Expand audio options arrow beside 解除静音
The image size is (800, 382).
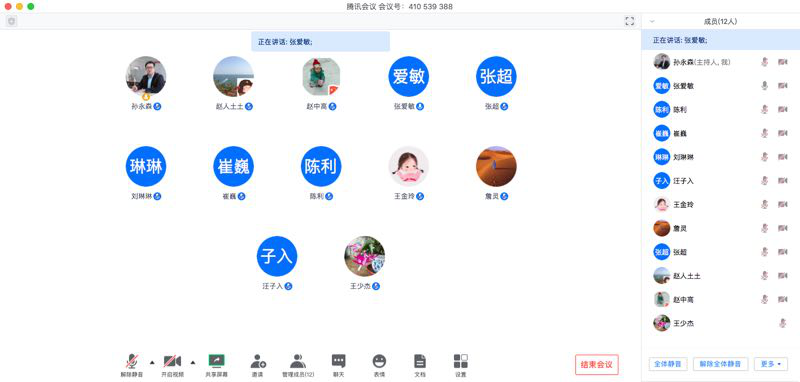click(x=152, y=363)
